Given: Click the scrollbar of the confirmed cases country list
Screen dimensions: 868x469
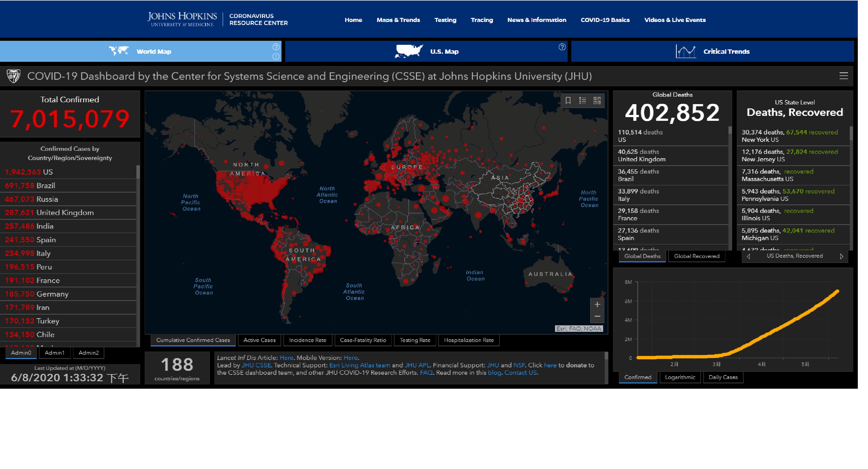Looking at the screenshot, I should [x=138, y=172].
